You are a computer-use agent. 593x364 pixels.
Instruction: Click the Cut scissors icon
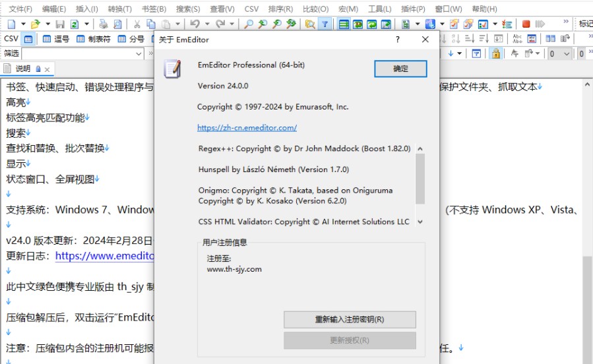pos(137,24)
